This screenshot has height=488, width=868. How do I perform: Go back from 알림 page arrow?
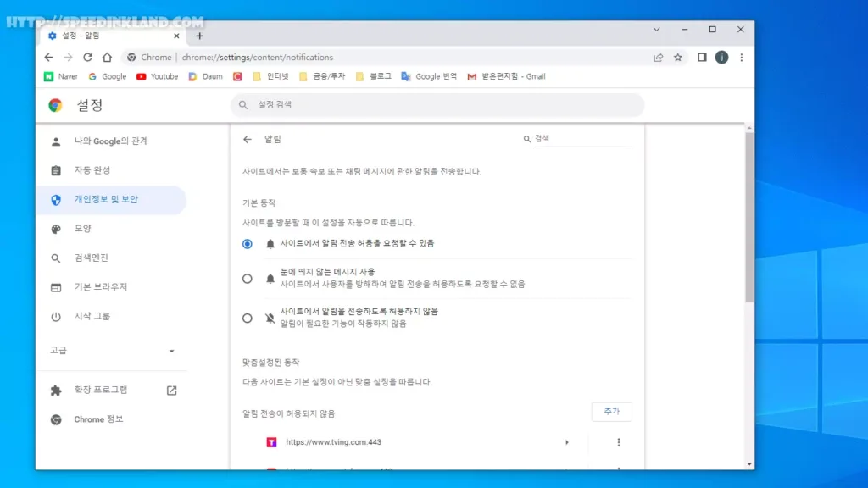248,140
